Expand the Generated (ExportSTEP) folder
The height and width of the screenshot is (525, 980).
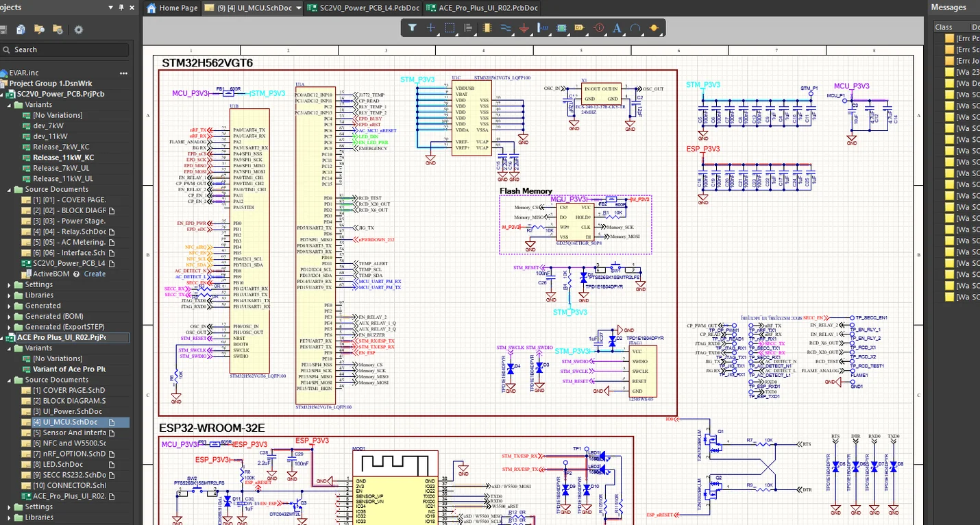pos(10,327)
